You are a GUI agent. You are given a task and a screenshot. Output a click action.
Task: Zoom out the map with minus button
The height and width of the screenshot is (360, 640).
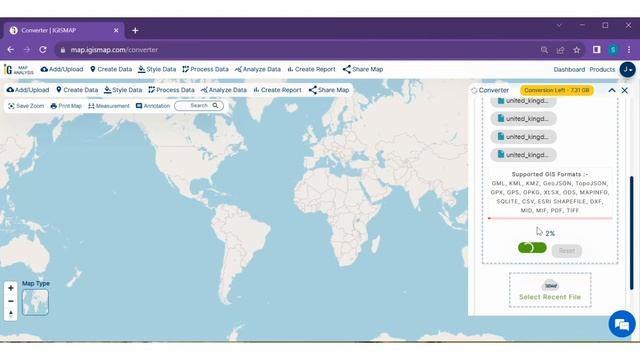coord(11,301)
